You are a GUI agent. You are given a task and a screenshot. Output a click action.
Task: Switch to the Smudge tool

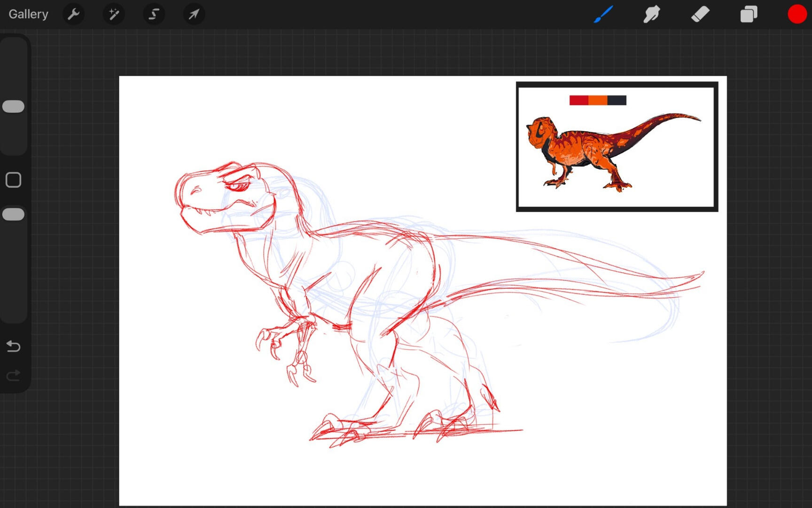[652, 14]
